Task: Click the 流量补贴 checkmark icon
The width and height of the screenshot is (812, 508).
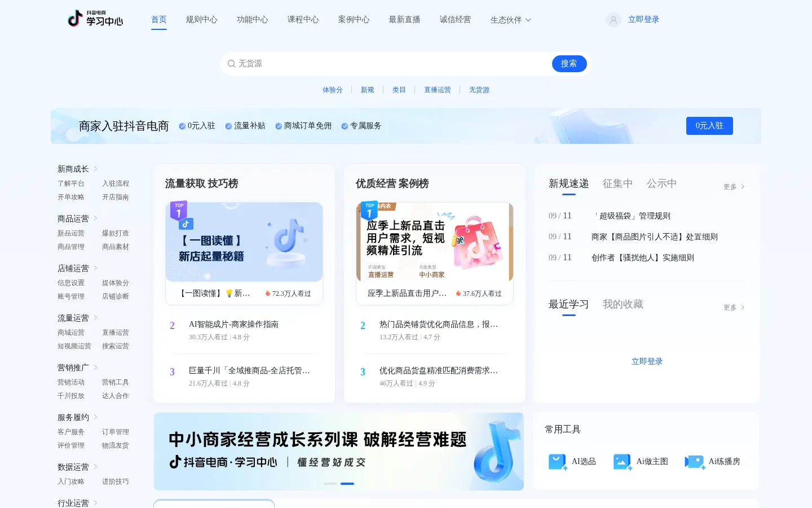Action: 228,126
